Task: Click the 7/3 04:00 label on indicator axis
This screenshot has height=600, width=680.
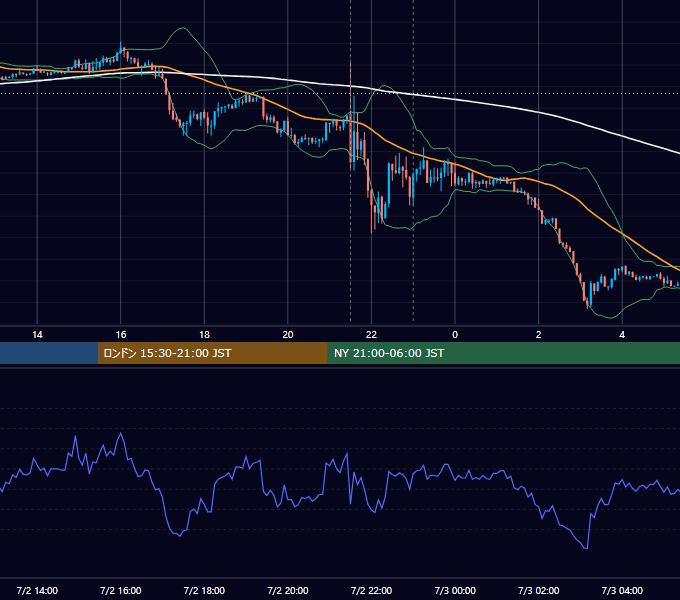Action: coord(622,590)
